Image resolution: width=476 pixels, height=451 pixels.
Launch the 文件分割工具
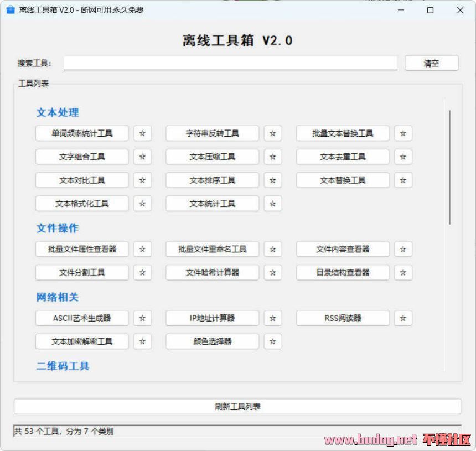coord(82,272)
